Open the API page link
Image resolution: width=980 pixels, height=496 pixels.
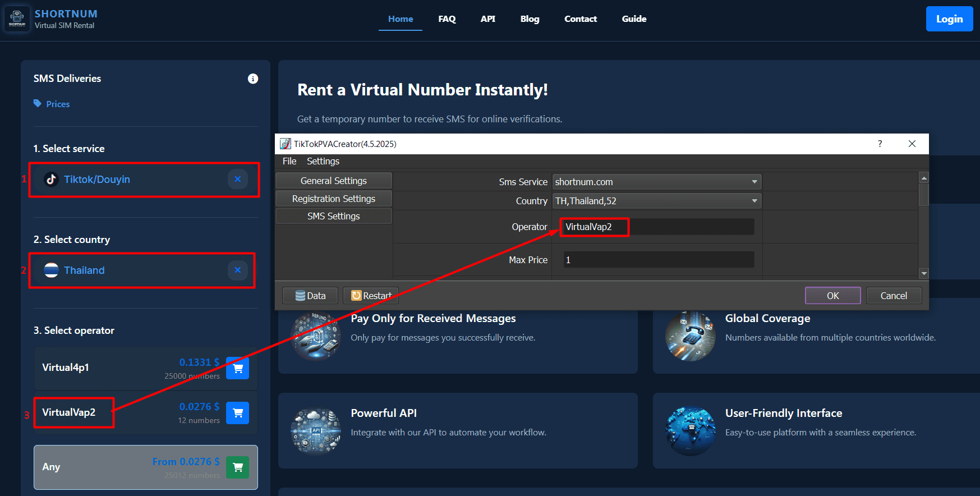pyautogui.click(x=488, y=19)
